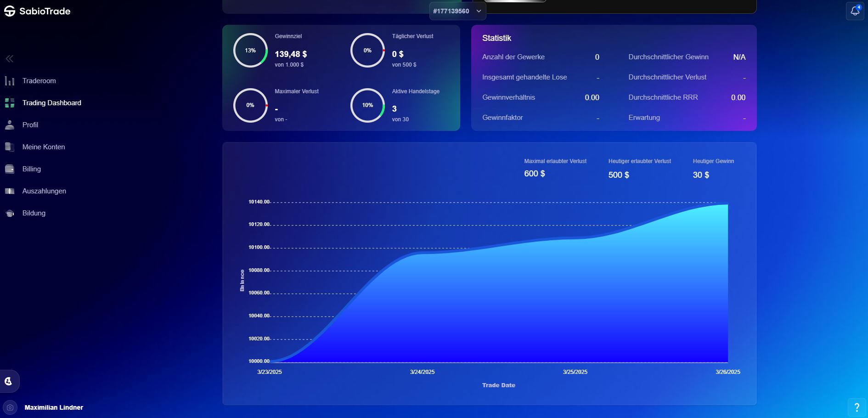Click the 3/24/2025 date on chart axis
The image size is (868, 418).
click(422, 372)
